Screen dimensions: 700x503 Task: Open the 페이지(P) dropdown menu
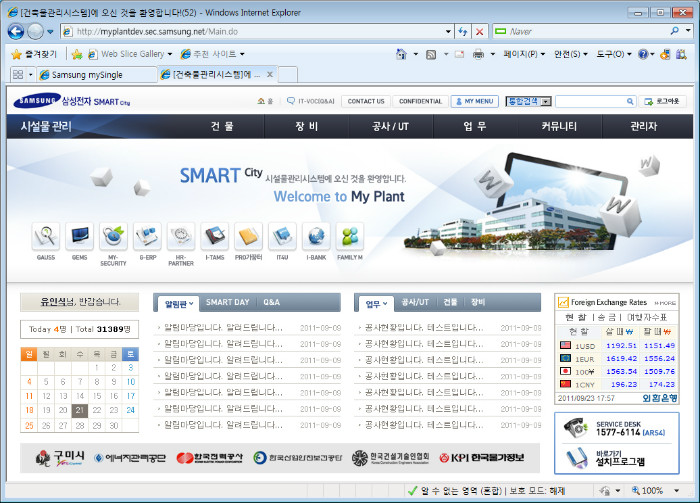click(524, 54)
